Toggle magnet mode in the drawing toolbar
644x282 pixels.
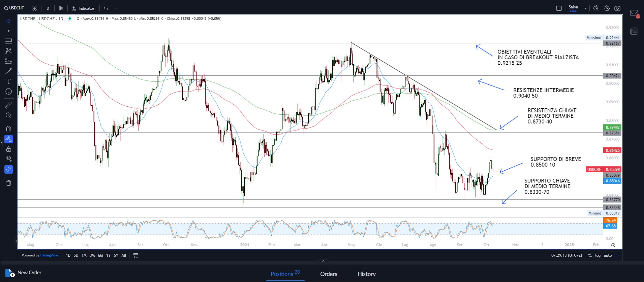pyautogui.click(x=9, y=129)
